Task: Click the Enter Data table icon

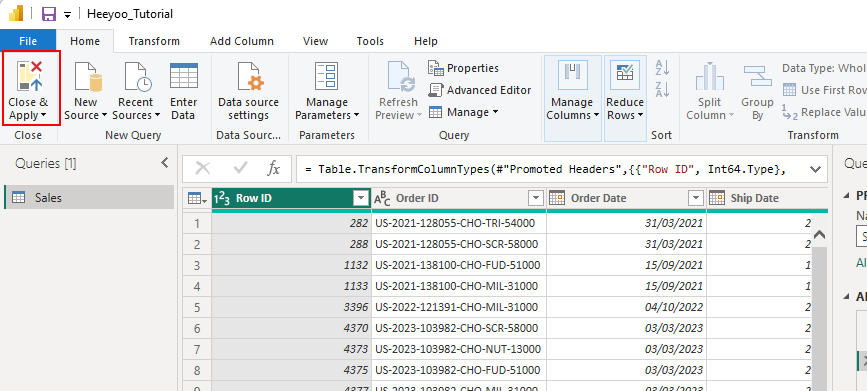Action: point(184,76)
